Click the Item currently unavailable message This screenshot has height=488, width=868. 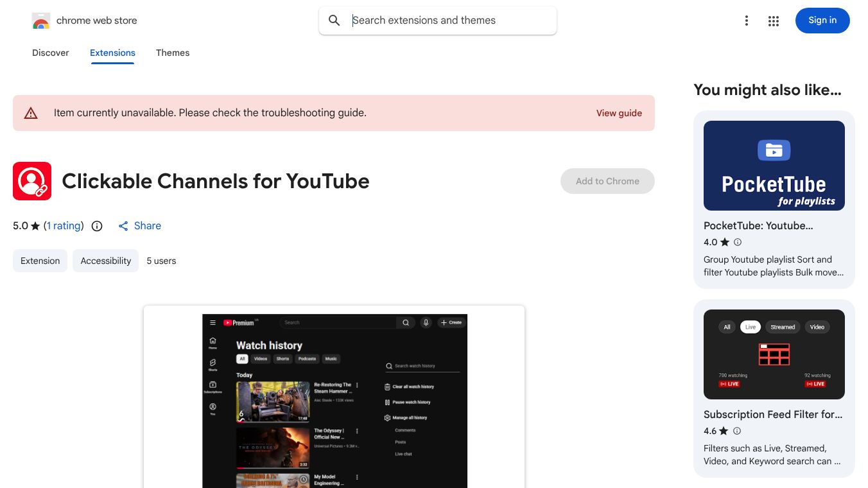[210, 113]
